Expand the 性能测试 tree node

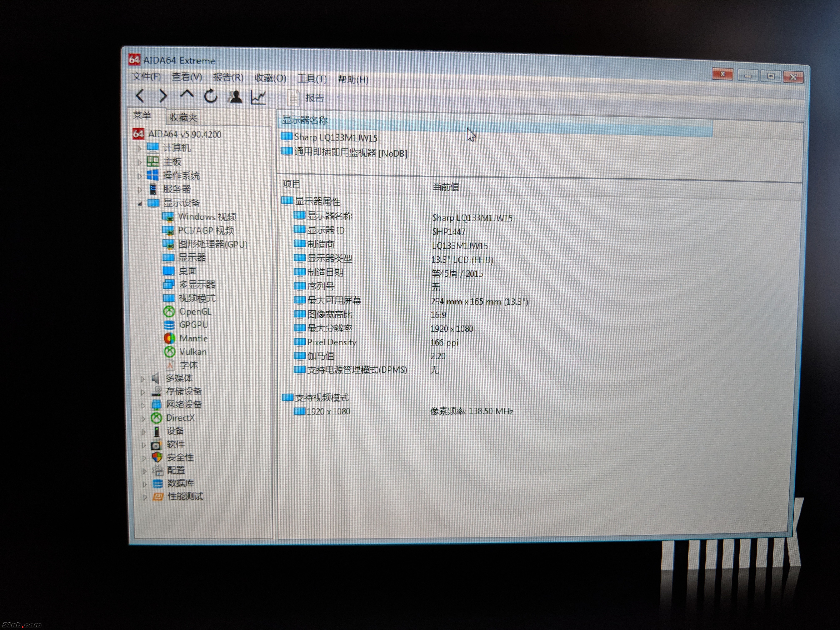pos(145,497)
